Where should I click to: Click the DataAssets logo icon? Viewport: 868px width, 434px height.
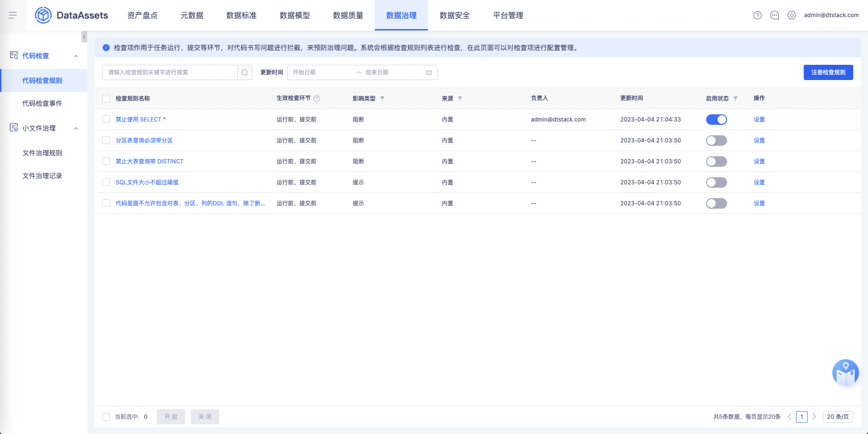point(43,15)
